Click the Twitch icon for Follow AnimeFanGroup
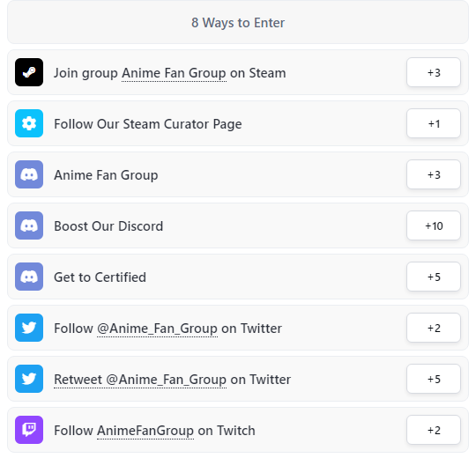The height and width of the screenshot is (458, 476). 29,430
